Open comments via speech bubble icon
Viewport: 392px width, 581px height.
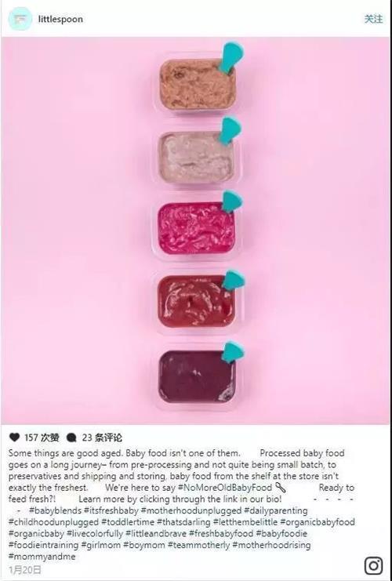[71, 438]
